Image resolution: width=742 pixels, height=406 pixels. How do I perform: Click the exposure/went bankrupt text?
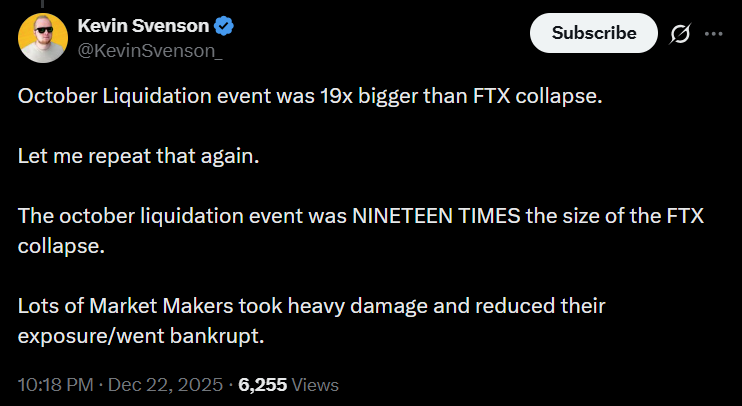141,335
